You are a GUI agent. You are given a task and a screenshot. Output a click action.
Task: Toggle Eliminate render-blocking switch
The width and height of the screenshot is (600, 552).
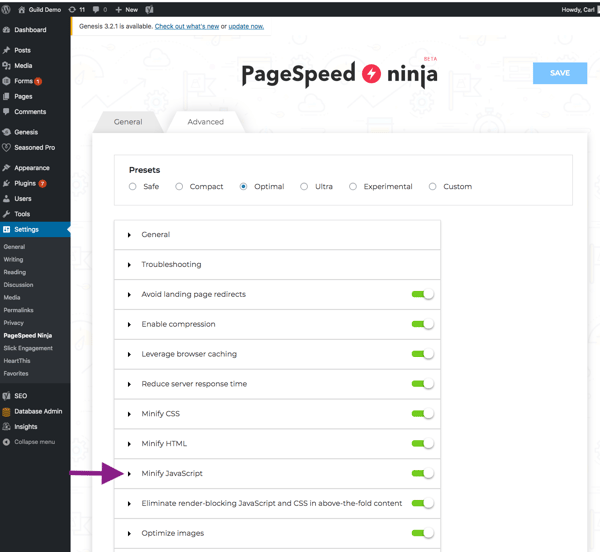422,503
